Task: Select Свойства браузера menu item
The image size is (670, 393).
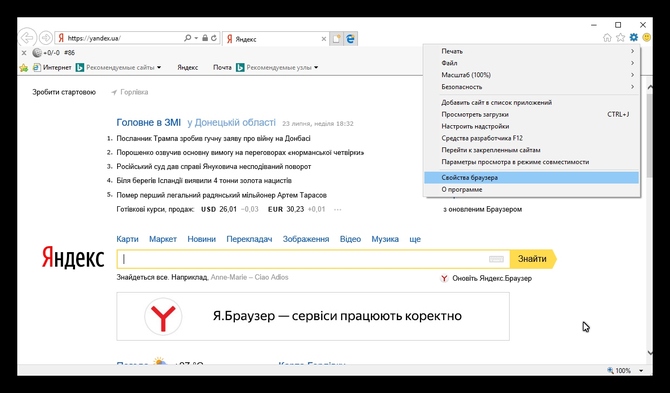Action: pyautogui.click(x=532, y=178)
